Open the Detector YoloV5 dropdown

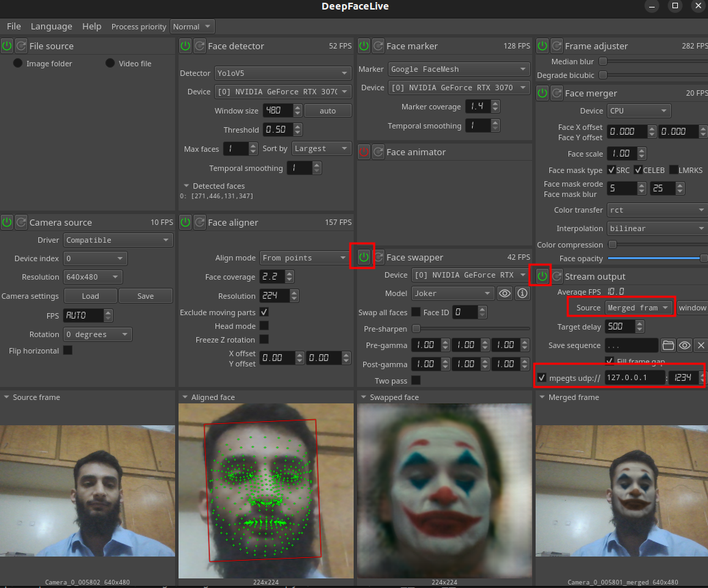tap(283, 72)
